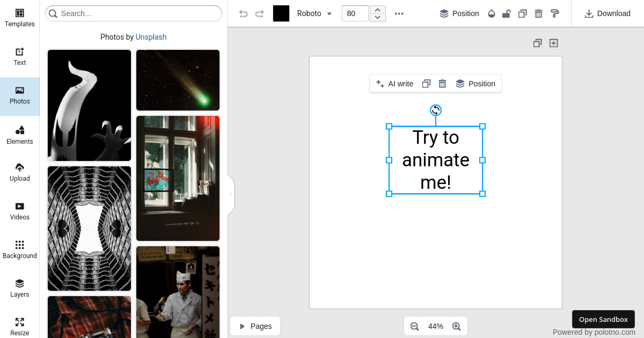The height and width of the screenshot is (338, 644).
Task: Decrease font size with the down arrow
Action: pos(378,18)
